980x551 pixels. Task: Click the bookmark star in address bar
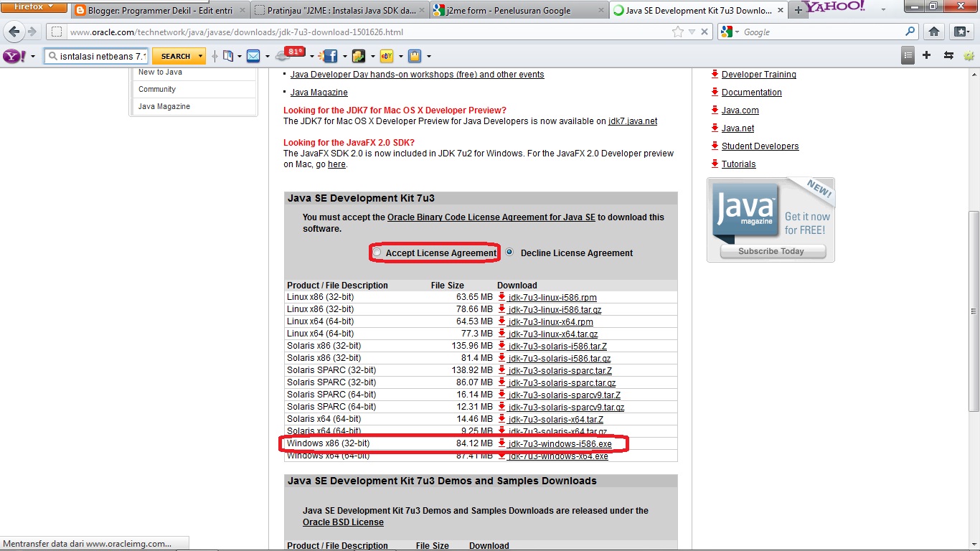coord(678,32)
